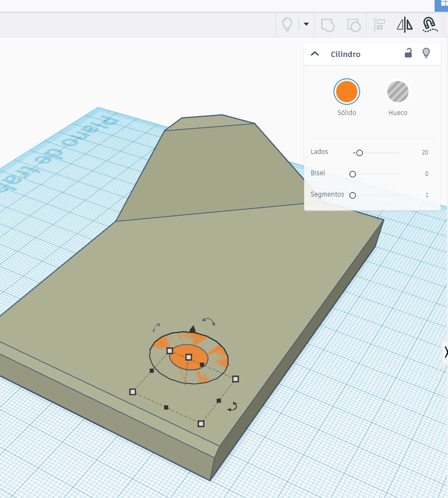
Task: Expand the side panel arrow at right edge
Action: pyautogui.click(x=445, y=352)
